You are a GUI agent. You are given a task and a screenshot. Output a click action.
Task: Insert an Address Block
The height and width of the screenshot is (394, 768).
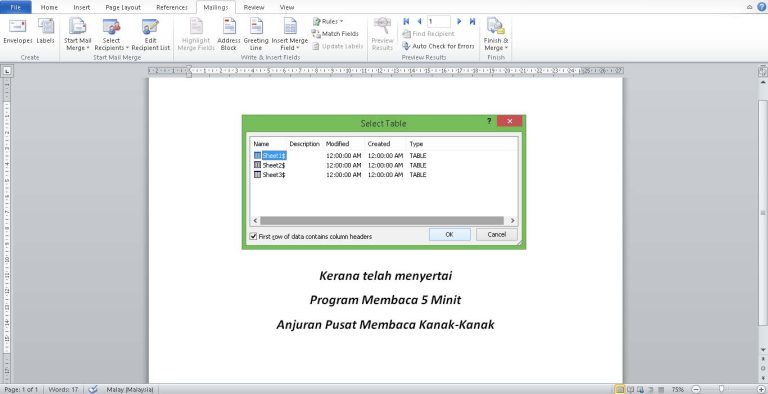(229, 34)
